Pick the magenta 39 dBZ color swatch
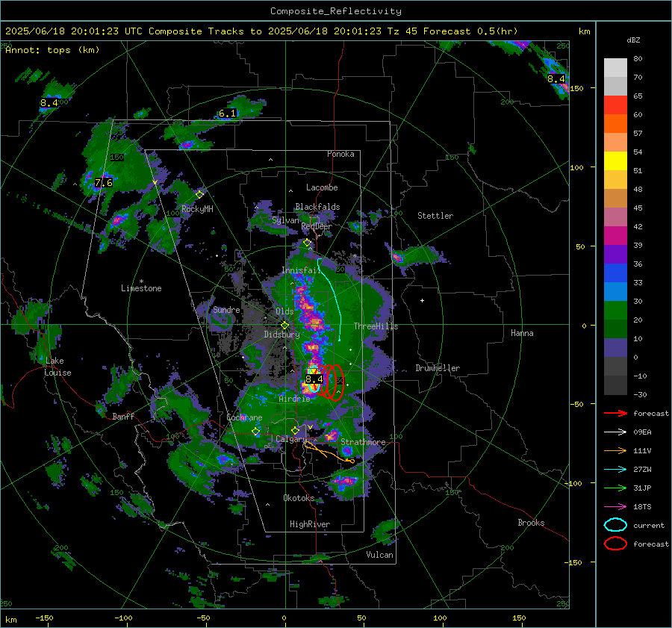Screen dimensions: 672x628 point(615,236)
